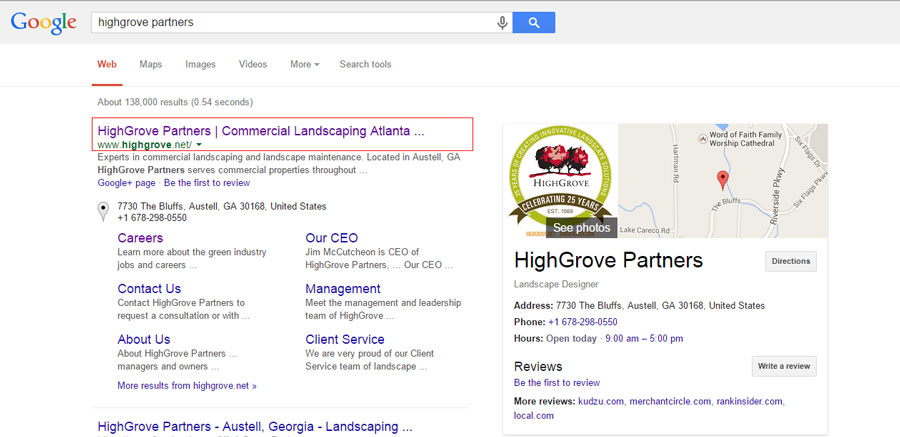The height and width of the screenshot is (437, 900).
Task: Click the Write a review button
Action: pyautogui.click(x=784, y=366)
